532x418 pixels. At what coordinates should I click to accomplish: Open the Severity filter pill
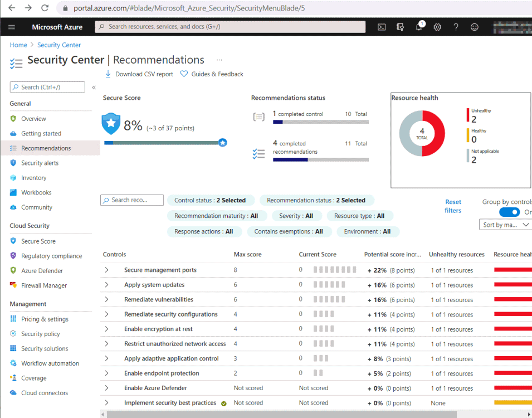(296, 216)
